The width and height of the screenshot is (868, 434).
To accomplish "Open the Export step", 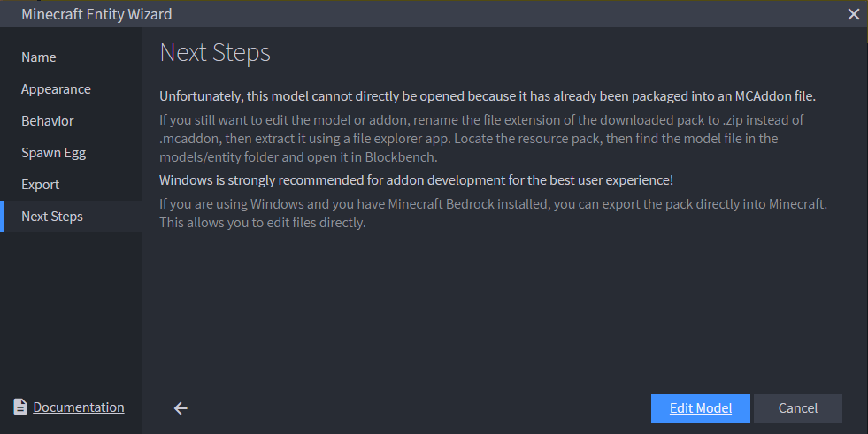I will click(x=71, y=185).
